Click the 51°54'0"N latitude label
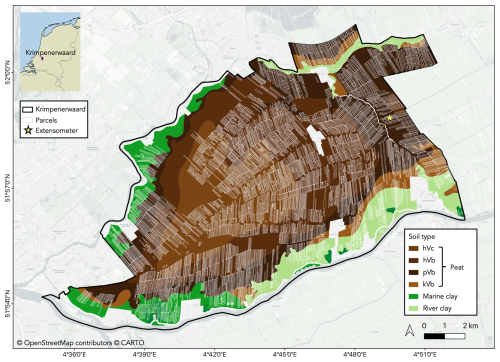Viewport: 500px width, 362px height. [7, 303]
